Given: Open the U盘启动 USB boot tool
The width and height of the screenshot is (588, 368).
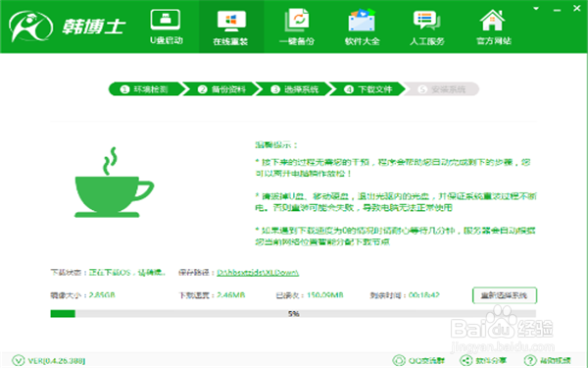Looking at the screenshot, I should pyautogui.click(x=167, y=27).
